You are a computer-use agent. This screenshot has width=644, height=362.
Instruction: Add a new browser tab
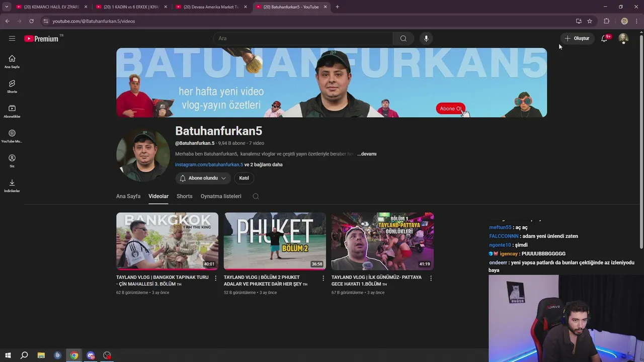337,7
